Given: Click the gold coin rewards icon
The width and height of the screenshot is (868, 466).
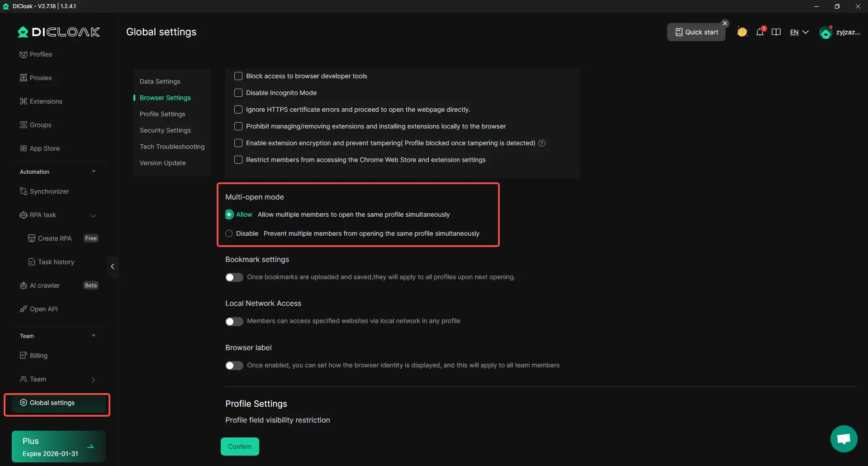Looking at the screenshot, I should point(742,32).
